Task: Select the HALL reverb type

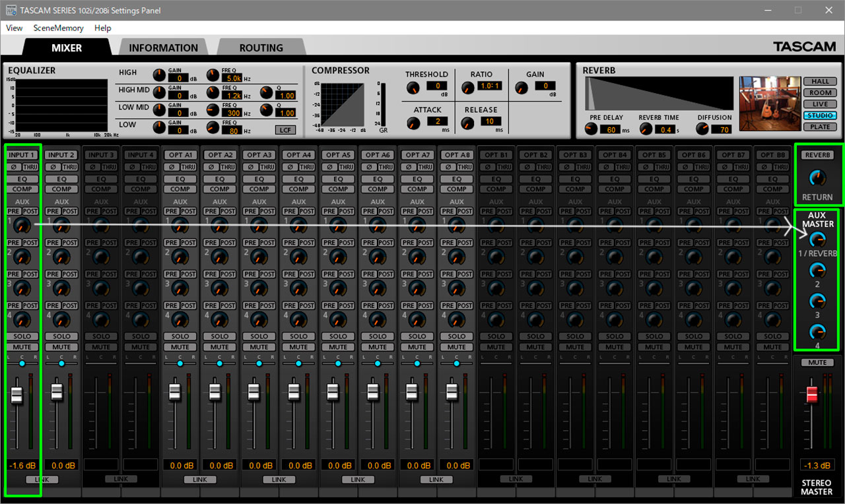Action: [x=820, y=82]
